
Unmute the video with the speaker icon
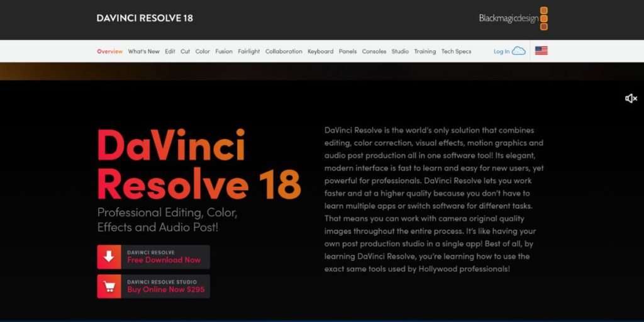pyautogui.click(x=631, y=98)
